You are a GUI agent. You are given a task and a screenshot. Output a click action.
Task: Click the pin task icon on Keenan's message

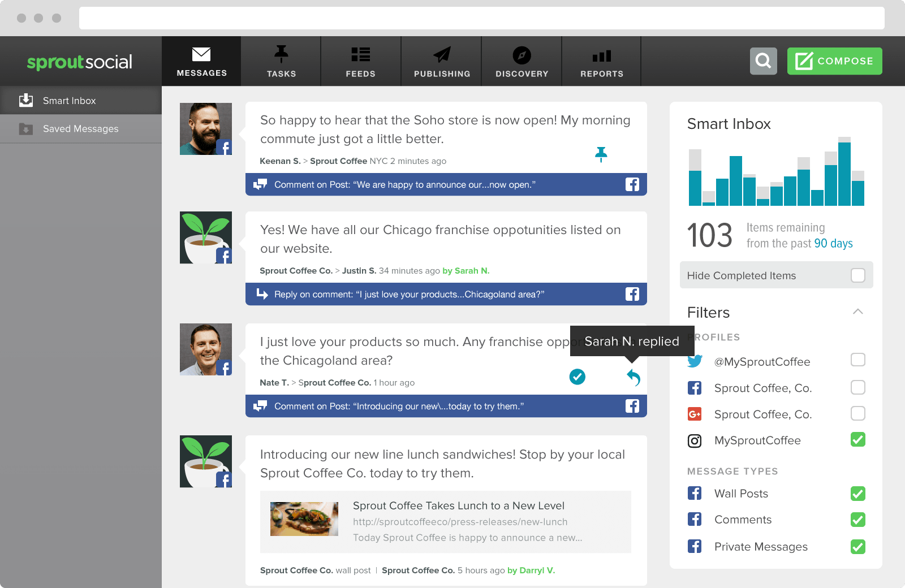601,154
